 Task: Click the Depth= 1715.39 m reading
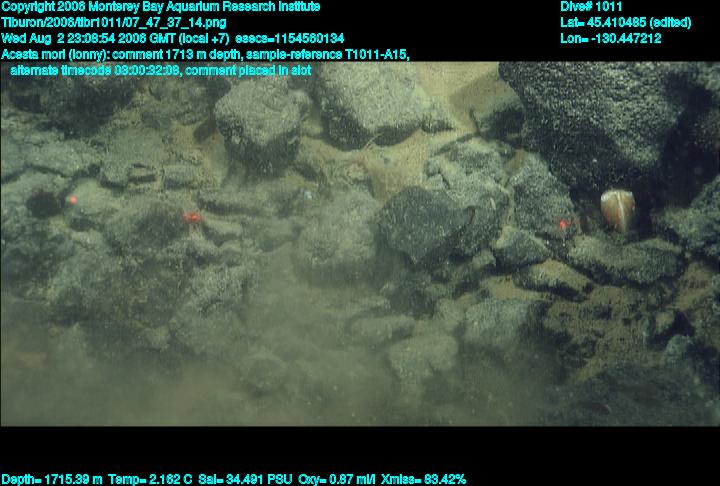click(52, 479)
